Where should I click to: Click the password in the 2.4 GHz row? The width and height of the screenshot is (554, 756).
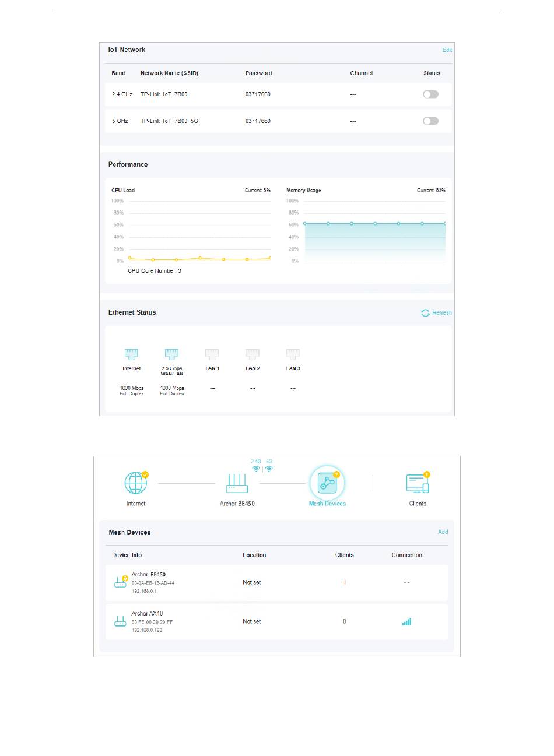258,94
